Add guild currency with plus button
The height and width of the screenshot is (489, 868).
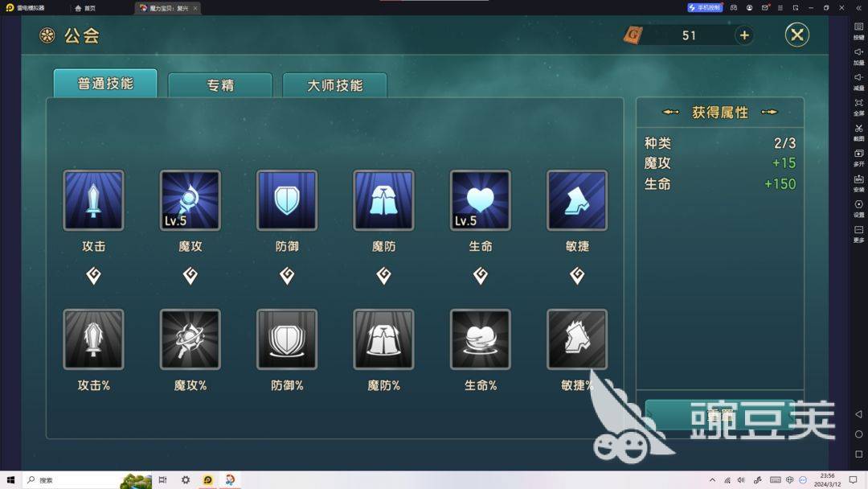click(x=744, y=35)
